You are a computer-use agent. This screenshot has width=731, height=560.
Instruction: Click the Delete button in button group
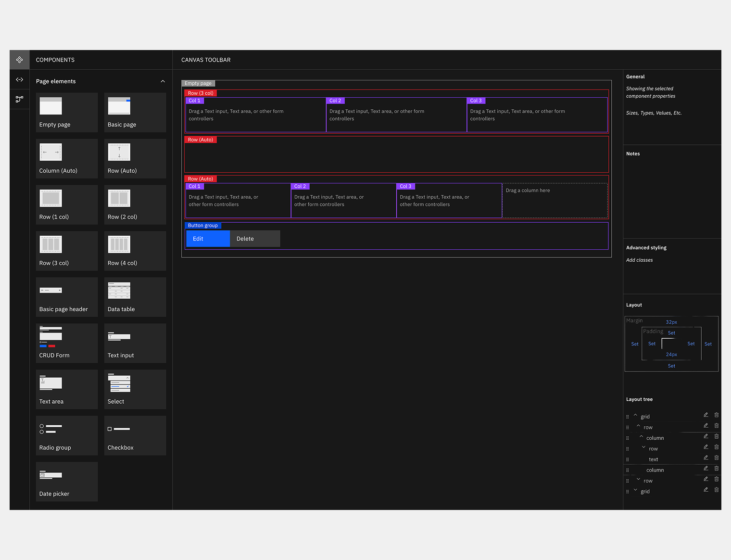coord(255,239)
